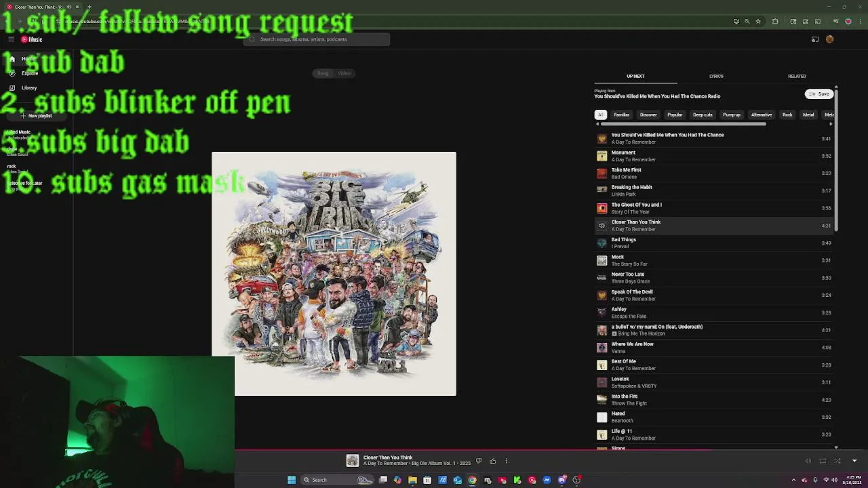Screen dimensions: 868x488
Task: Click the Mock track thumbnail
Action: (601, 260)
